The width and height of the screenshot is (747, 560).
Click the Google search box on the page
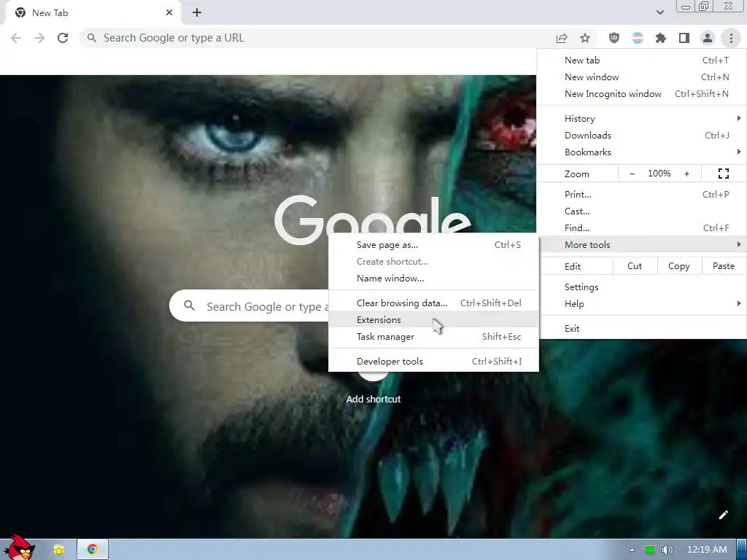coord(249,306)
